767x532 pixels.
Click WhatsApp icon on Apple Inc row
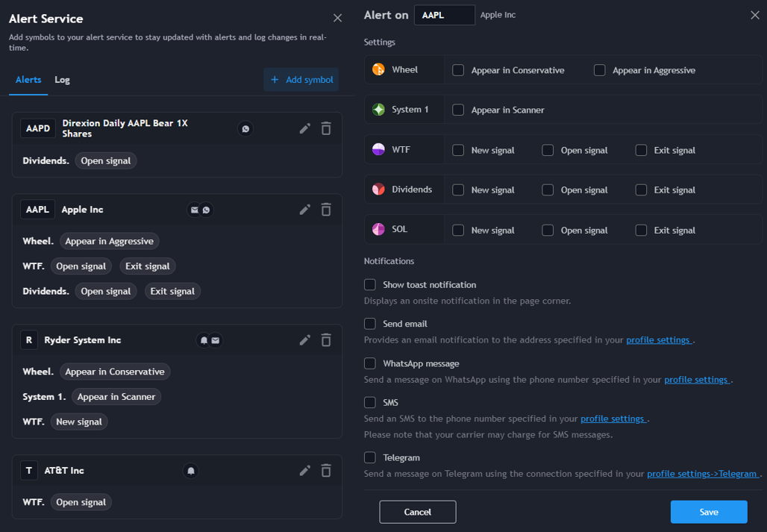pyautogui.click(x=207, y=210)
